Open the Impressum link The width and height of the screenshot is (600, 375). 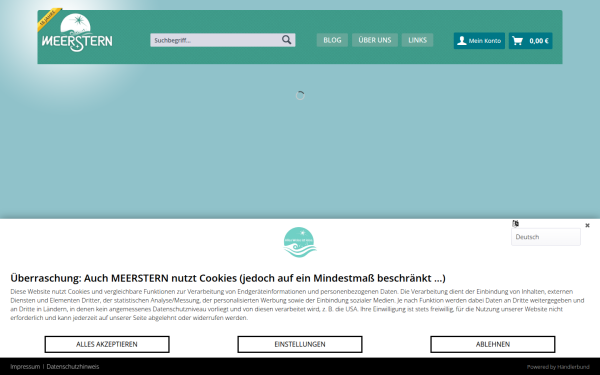point(25,367)
